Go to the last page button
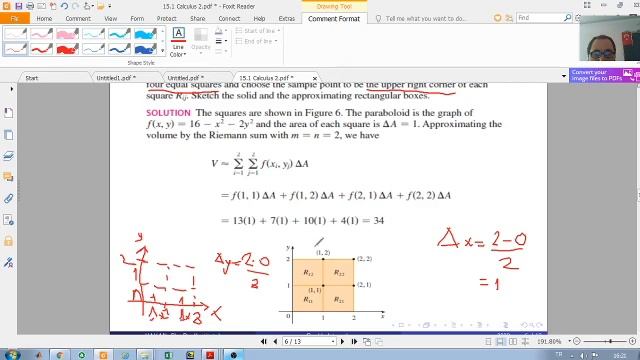Image resolution: width=640 pixels, height=360 pixels. 354,341
